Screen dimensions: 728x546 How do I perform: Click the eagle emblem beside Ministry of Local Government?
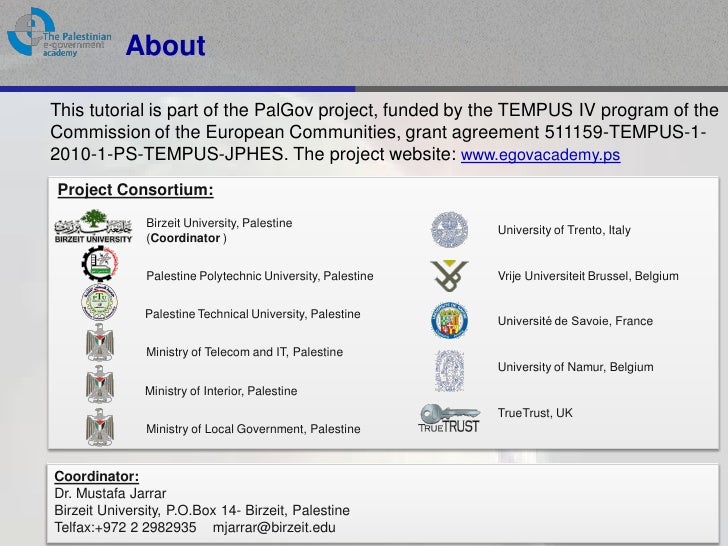click(x=99, y=427)
